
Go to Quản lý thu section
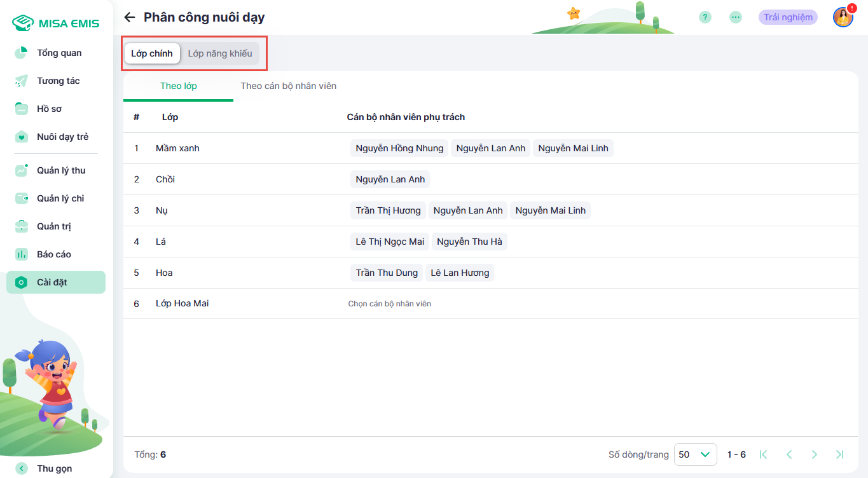point(60,170)
